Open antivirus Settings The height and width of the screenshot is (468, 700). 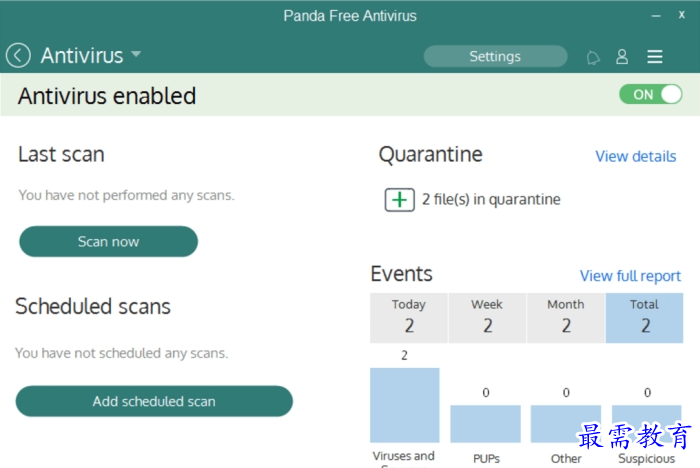pyautogui.click(x=495, y=56)
